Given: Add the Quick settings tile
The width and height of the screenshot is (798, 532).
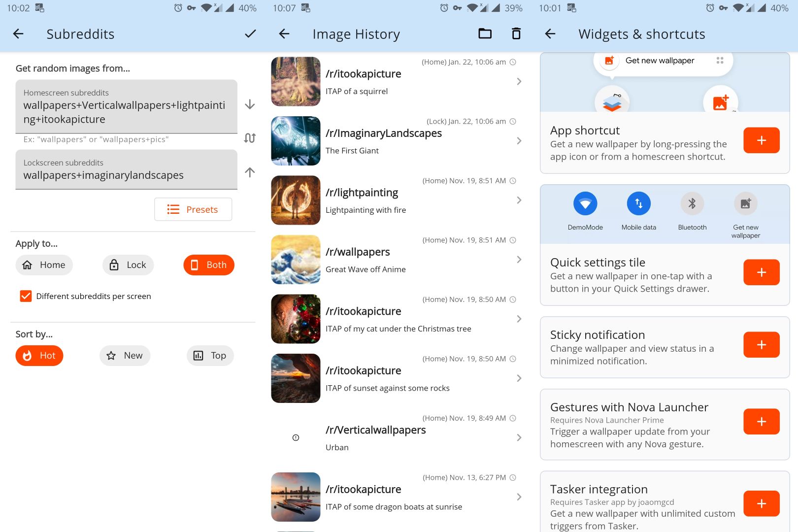Looking at the screenshot, I should [x=762, y=272].
